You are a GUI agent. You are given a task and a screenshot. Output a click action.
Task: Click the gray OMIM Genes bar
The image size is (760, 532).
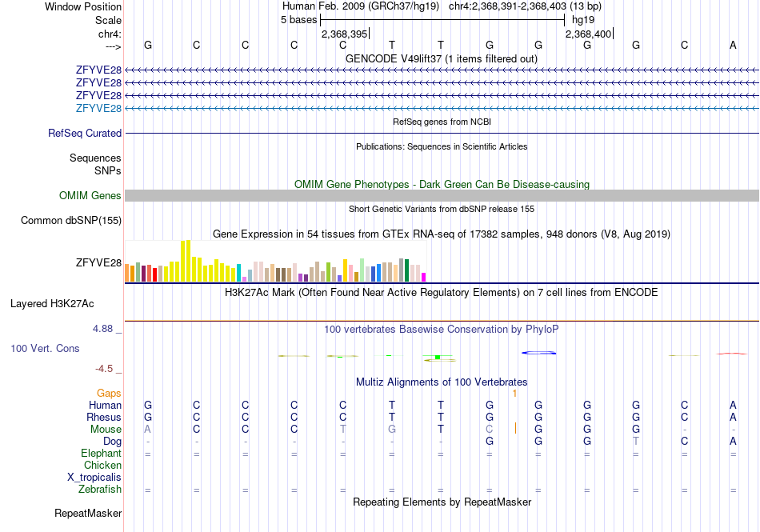point(442,196)
